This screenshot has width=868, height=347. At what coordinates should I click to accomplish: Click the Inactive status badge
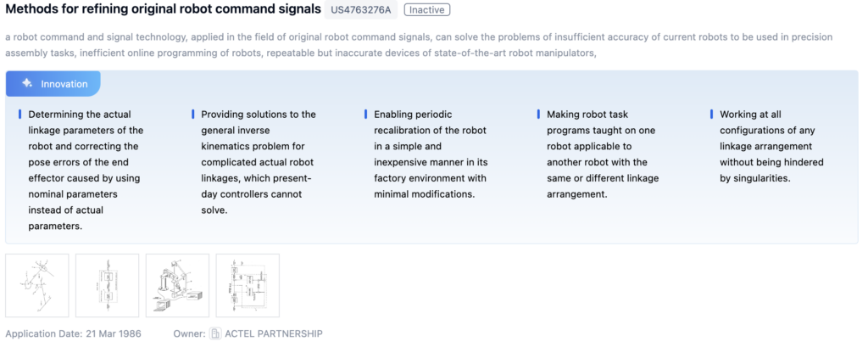click(x=427, y=10)
